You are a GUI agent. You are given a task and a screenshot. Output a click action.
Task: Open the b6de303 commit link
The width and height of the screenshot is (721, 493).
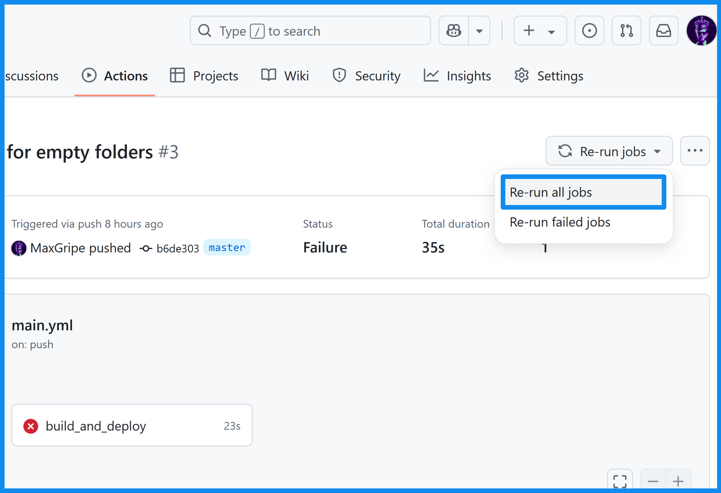click(177, 248)
